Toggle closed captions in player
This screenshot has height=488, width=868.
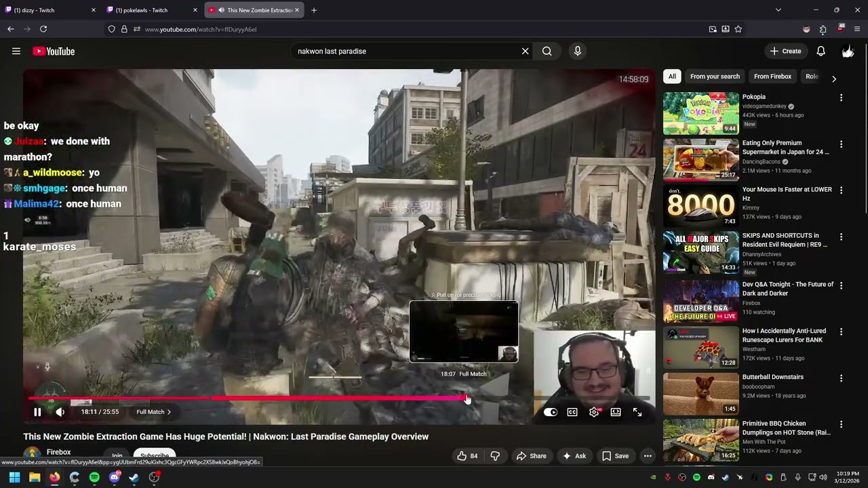[572, 411]
